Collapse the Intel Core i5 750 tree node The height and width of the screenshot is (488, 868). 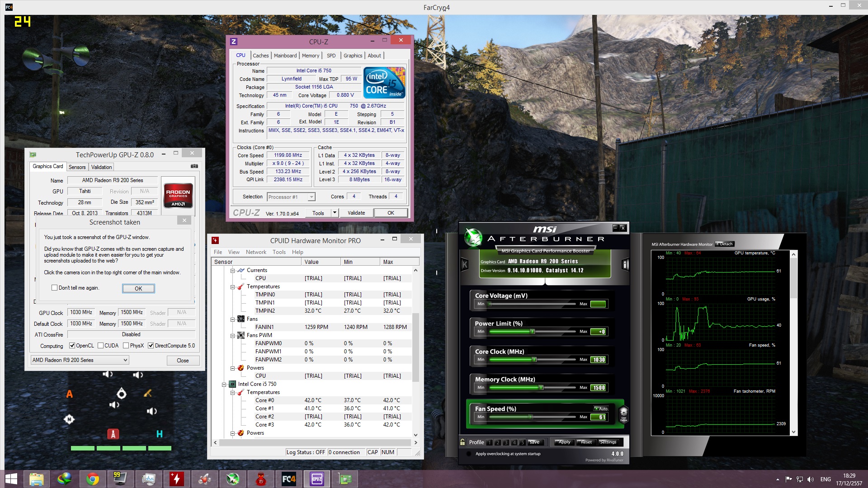tap(224, 385)
